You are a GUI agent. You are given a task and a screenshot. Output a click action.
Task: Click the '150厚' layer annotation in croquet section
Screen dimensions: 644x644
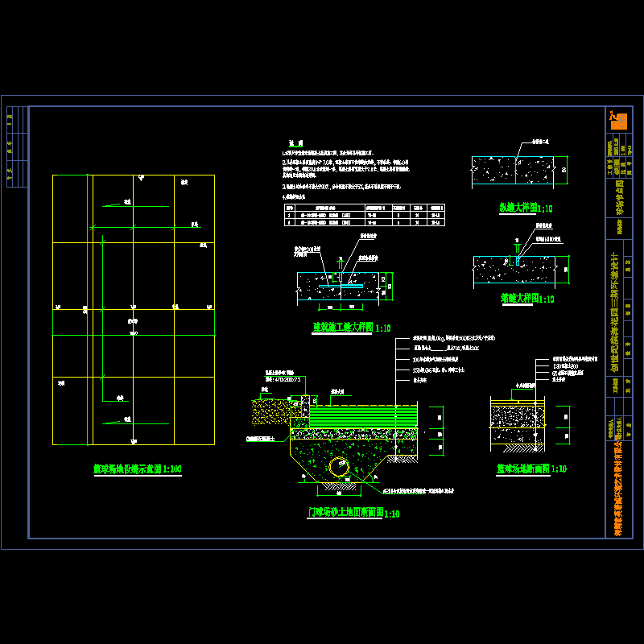tap(439, 370)
